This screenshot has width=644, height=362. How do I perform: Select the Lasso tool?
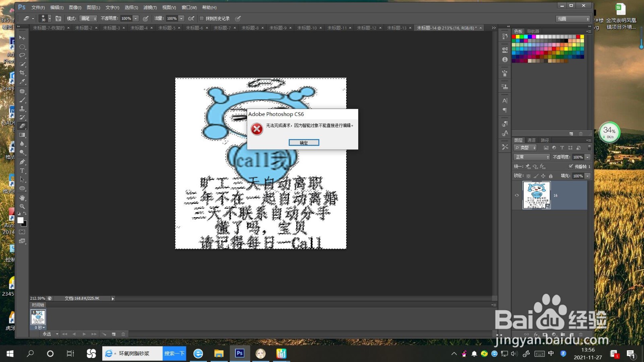pos(22,56)
